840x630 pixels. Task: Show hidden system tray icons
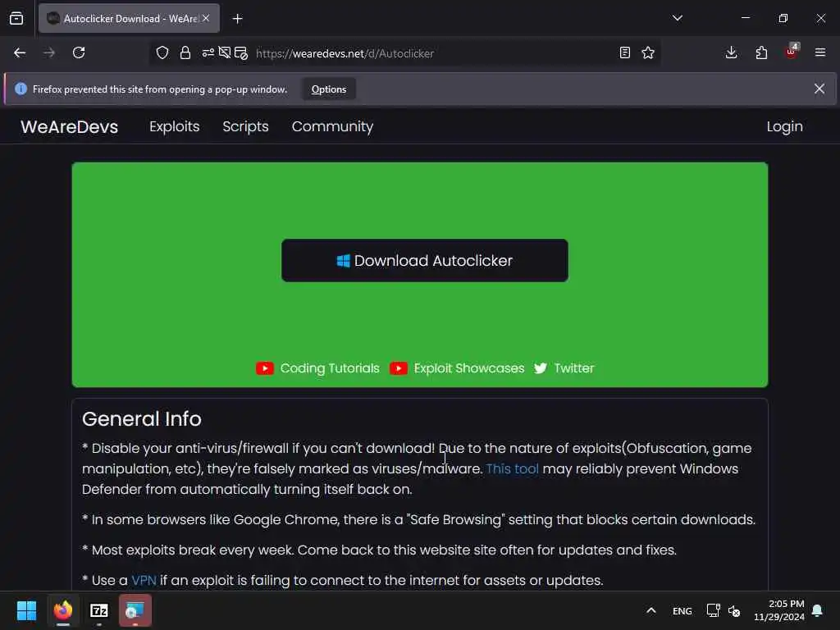(651, 610)
